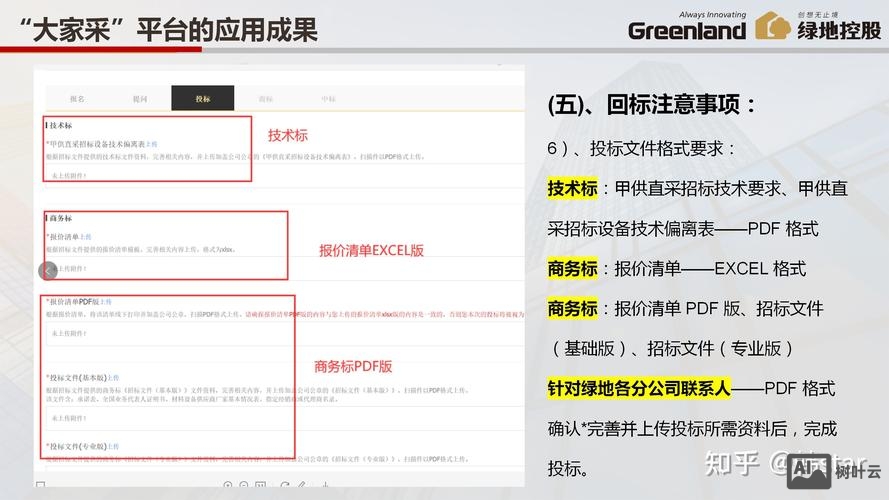Click 上传 link next to 报价清单PDF版
This screenshot has width=889, height=500.
click(x=106, y=302)
